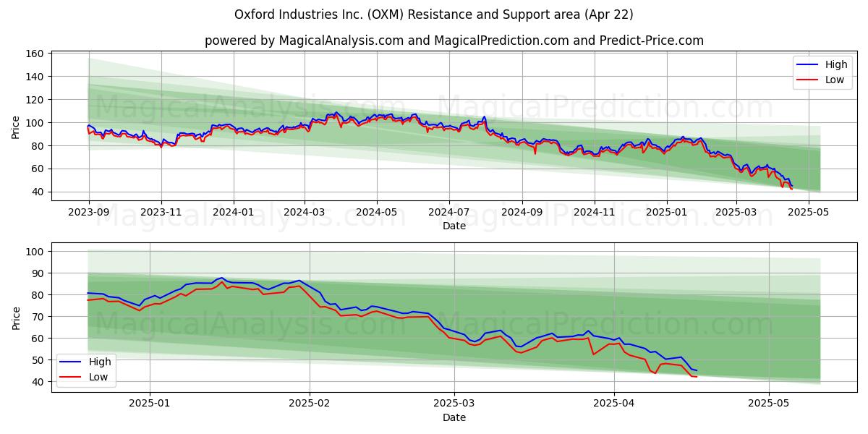Click the '2025-04' tick label in bottom chart
This screenshot has height=434, width=868.
614,404
